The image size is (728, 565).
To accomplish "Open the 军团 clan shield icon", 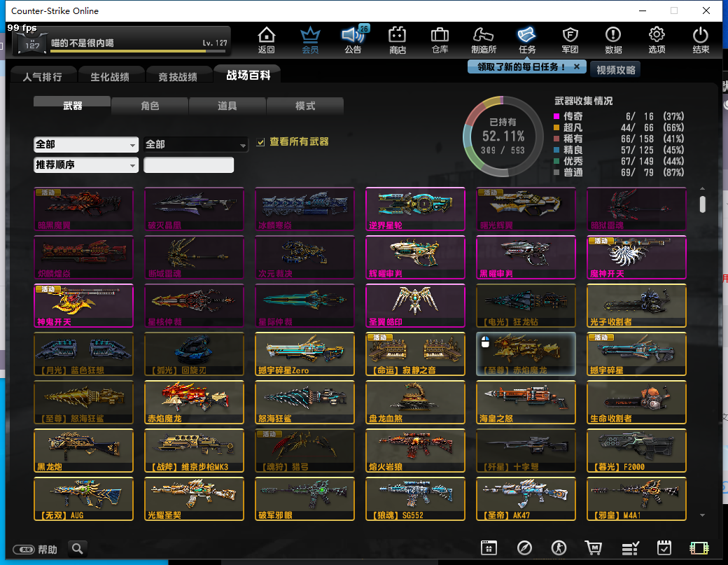I will 570,40.
